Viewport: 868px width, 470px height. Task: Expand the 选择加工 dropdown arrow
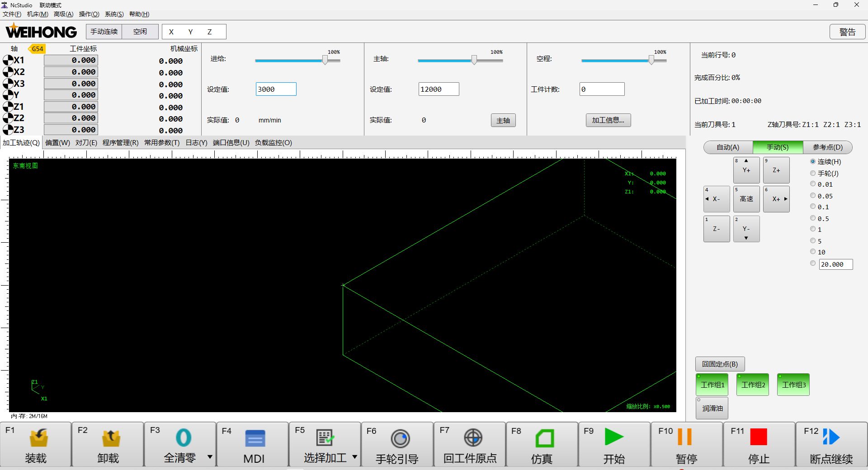[354, 457]
